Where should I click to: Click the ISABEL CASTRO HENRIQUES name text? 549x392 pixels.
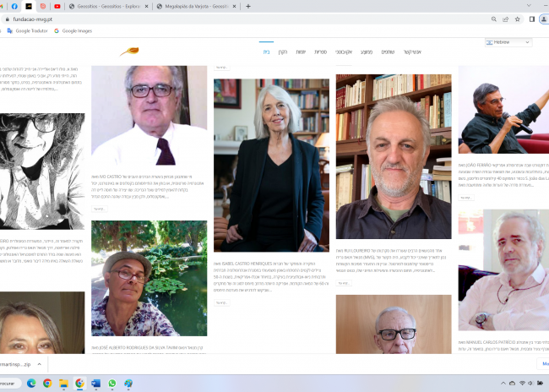tap(247, 264)
